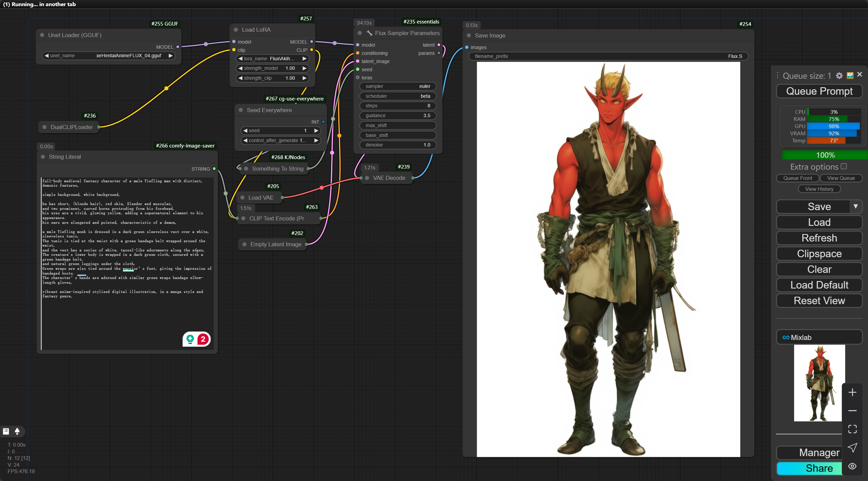Screen dimensions: 868x481
Task: Open the log panel icon at bottom left
Action: 6,431
